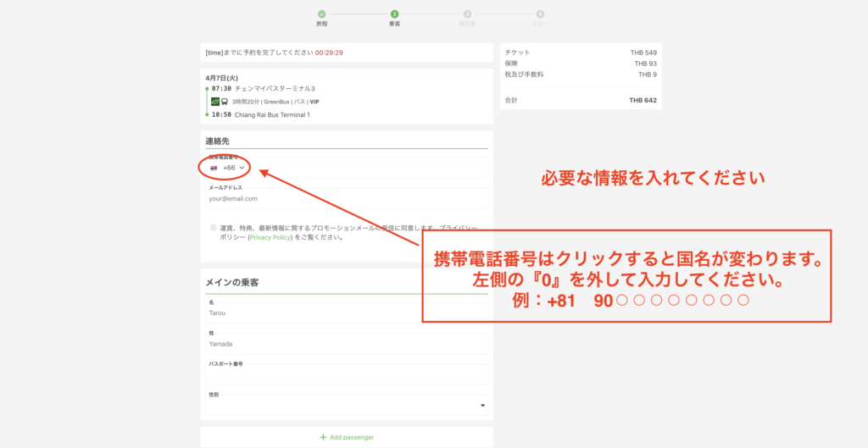Click the mobile phone number field
This screenshot has height=448, width=868.
coord(347,168)
